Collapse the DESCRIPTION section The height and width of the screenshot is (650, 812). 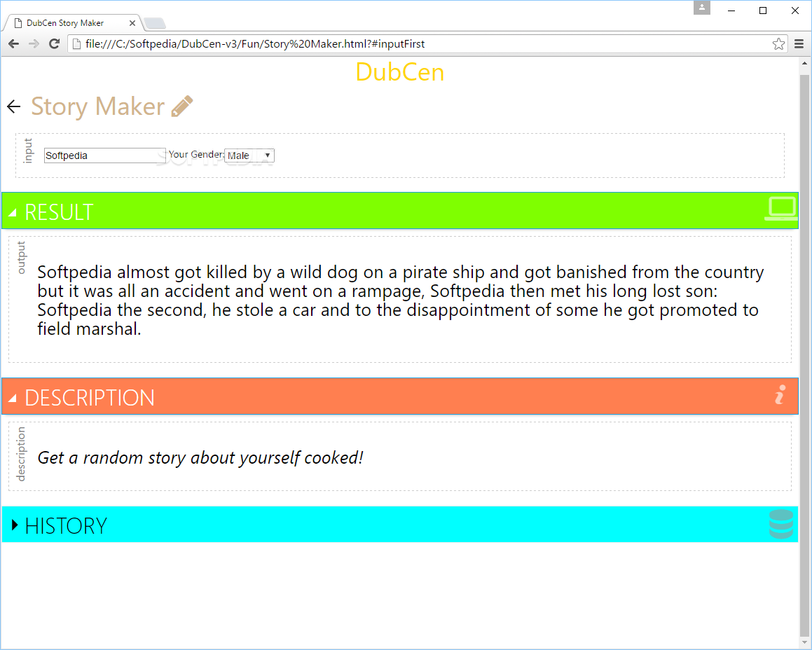[400, 396]
